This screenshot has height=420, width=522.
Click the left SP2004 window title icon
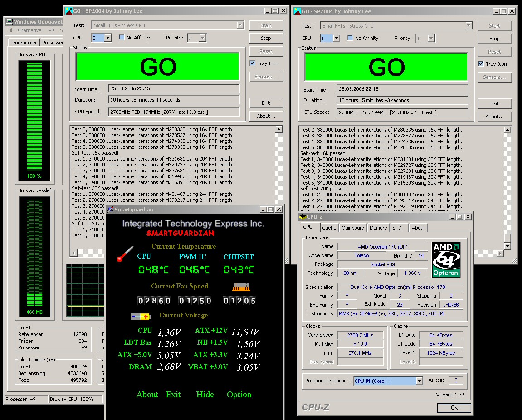click(x=69, y=10)
